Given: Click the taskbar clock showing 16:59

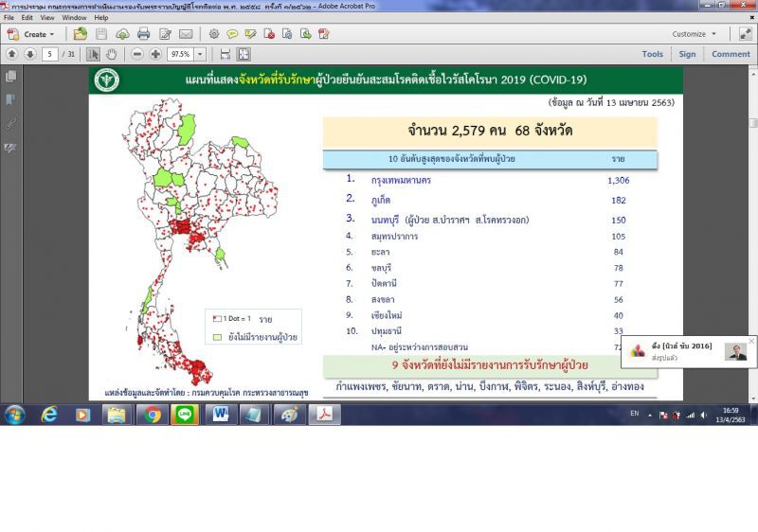Looking at the screenshot, I should (x=731, y=416).
